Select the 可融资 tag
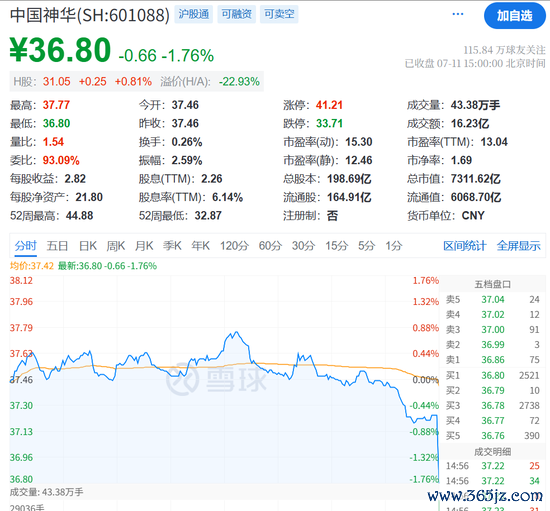 236,14
